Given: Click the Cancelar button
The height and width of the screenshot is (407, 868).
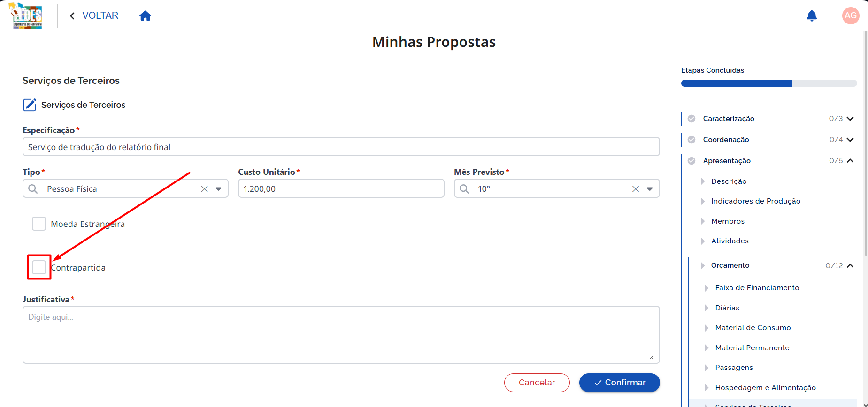Looking at the screenshot, I should point(537,383).
